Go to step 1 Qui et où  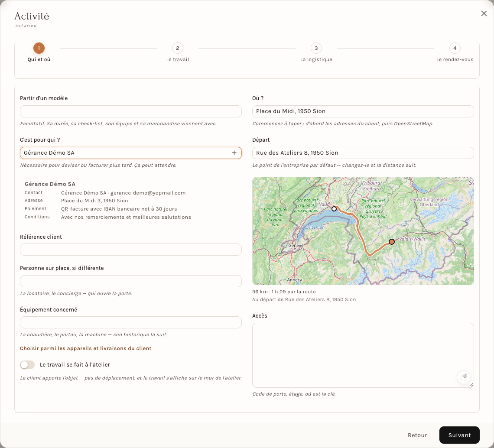39,52
